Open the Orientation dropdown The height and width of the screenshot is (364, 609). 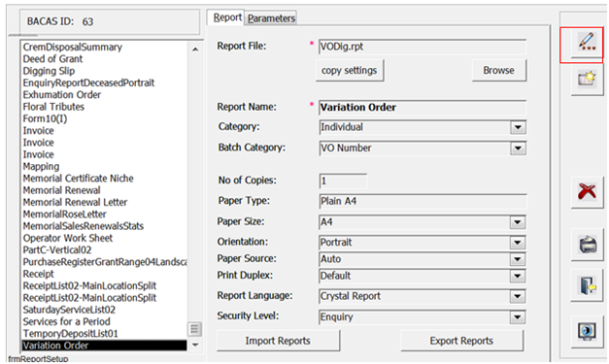point(518,243)
